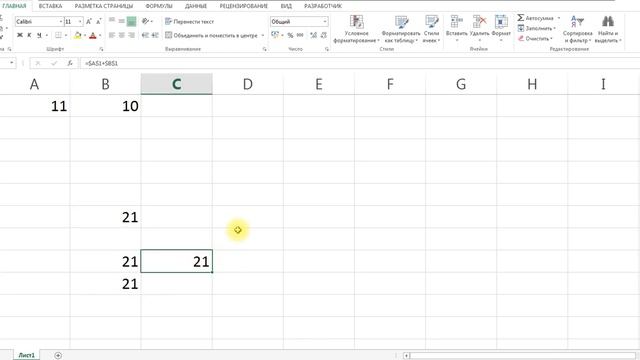Viewport: 640px width, 360px height.
Task: Open Форматировать как таблицу
Action: 401,29
